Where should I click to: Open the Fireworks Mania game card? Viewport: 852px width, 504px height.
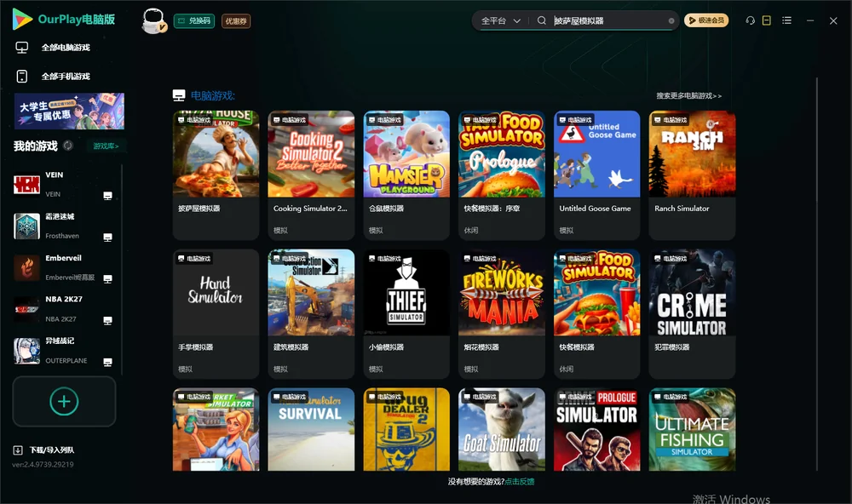[x=502, y=313]
